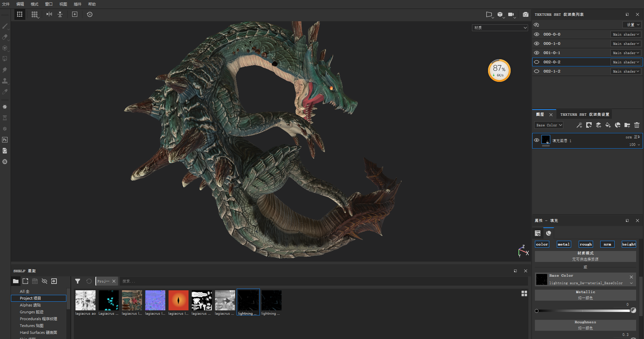Viewport: 644px width, 339px height.
Task: Add a new fill layer
Action: coord(608,125)
